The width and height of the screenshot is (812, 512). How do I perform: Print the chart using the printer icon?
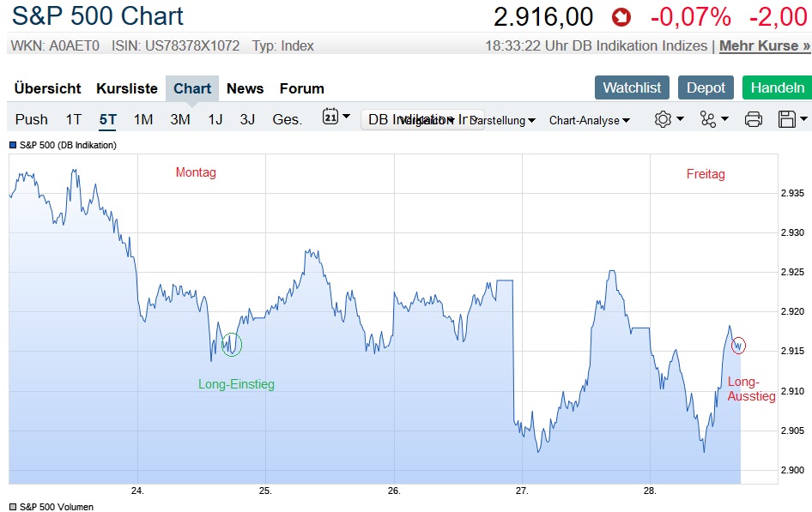pos(754,119)
